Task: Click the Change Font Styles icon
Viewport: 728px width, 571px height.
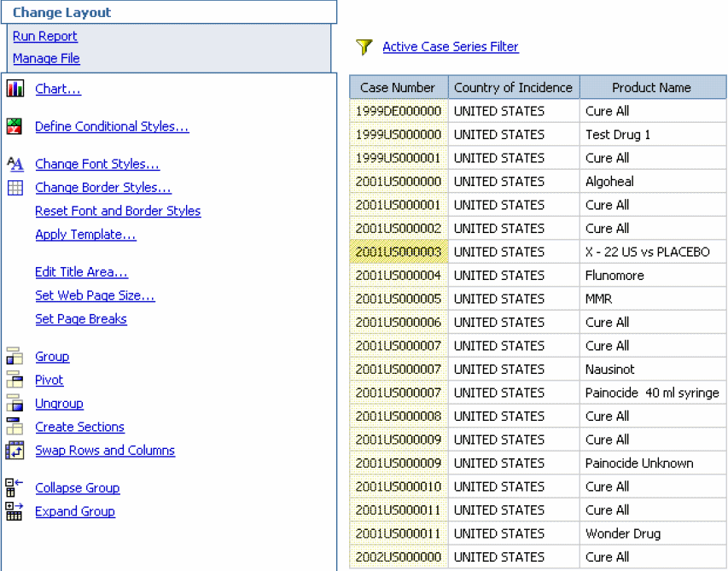Action: click(x=15, y=163)
